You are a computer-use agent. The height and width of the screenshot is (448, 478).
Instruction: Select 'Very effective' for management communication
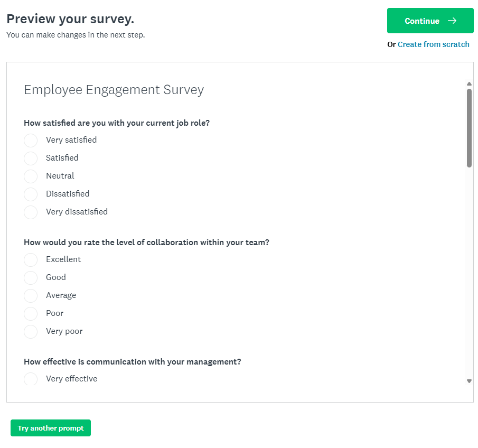click(31, 379)
